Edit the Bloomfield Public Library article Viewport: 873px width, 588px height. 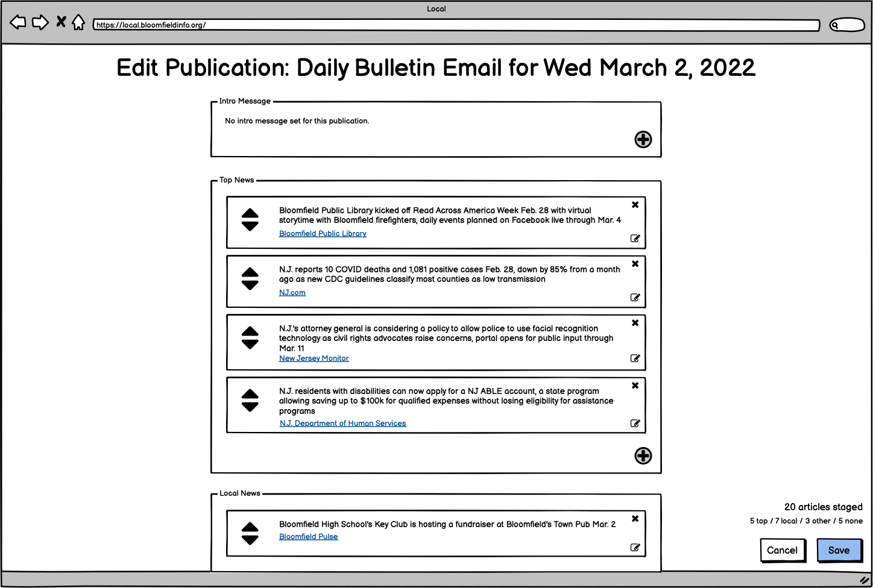635,239
